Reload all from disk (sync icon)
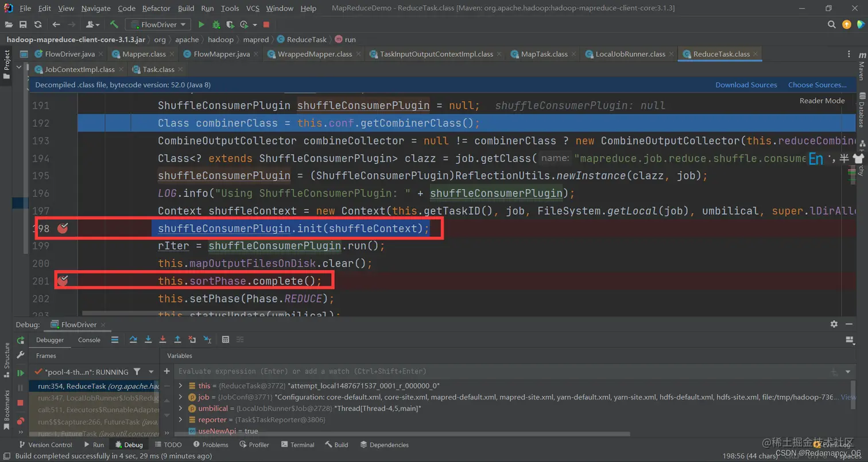 37,25
